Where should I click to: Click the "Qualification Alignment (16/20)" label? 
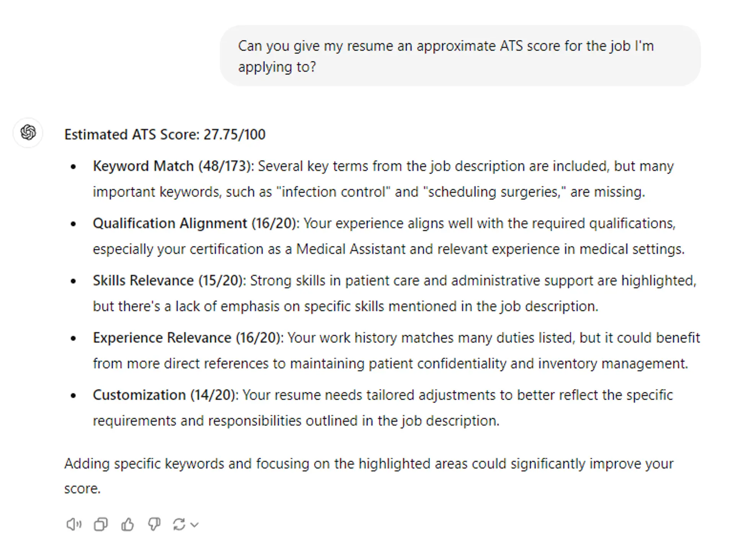click(195, 223)
